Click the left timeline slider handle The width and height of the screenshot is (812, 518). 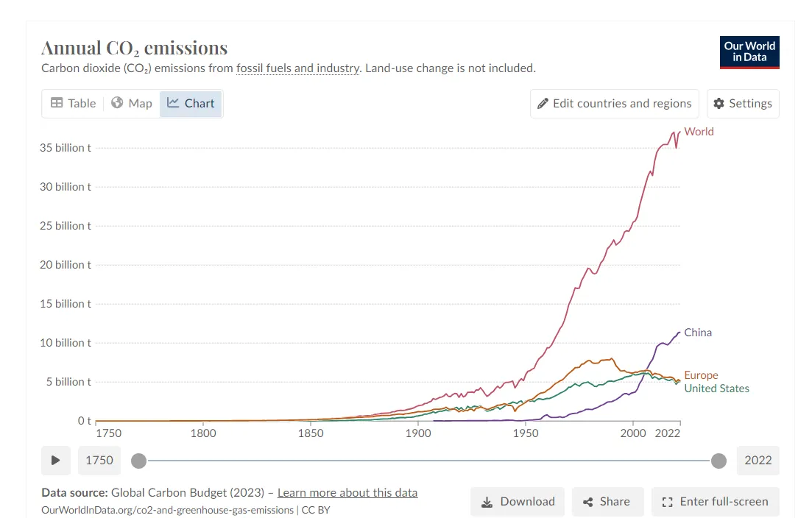(138, 461)
